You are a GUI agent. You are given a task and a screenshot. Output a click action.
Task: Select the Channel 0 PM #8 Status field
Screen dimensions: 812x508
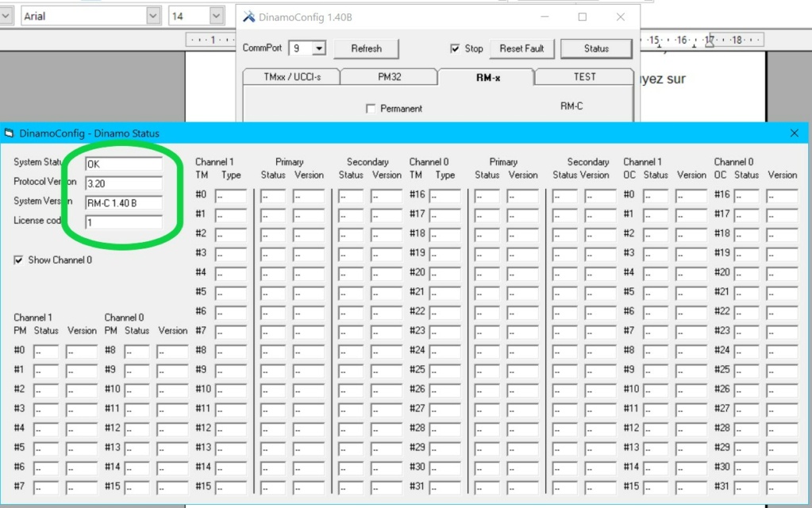pyautogui.click(x=137, y=352)
